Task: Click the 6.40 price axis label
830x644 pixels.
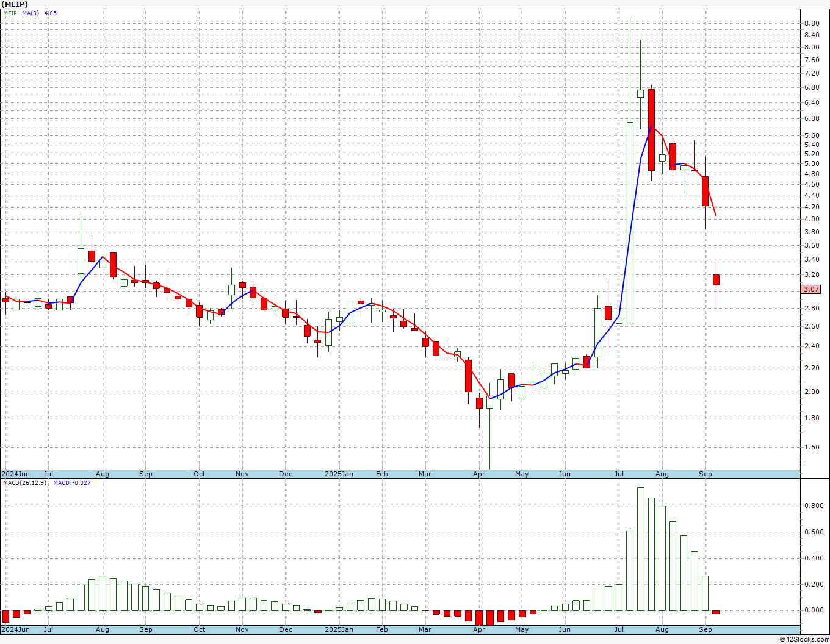Action: pos(812,103)
